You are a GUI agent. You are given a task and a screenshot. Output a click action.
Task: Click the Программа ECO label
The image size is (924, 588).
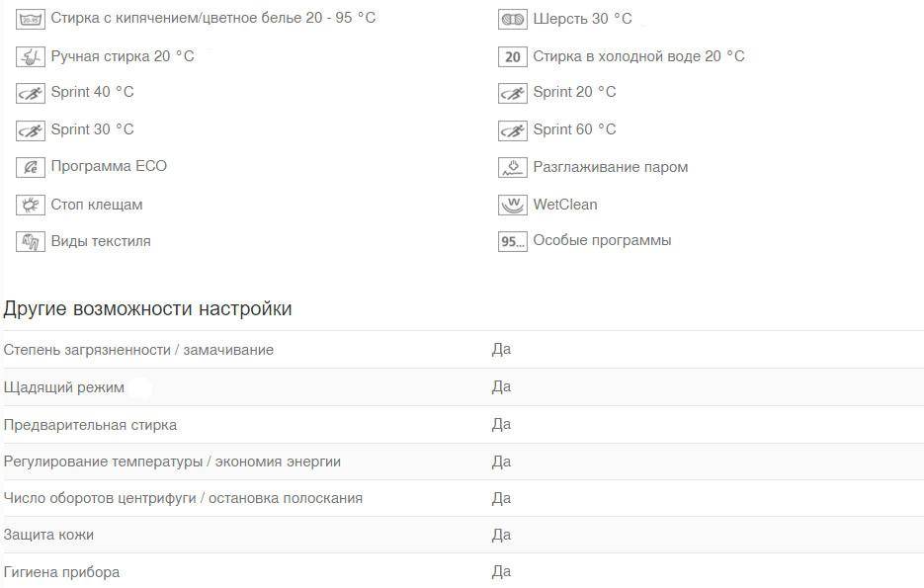point(109,166)
